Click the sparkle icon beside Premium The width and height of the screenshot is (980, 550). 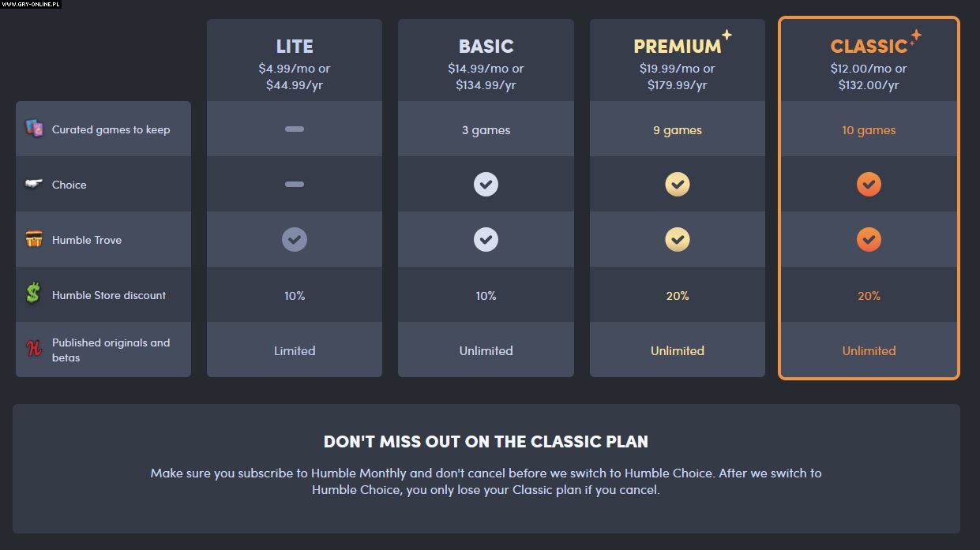pos(727,36)
